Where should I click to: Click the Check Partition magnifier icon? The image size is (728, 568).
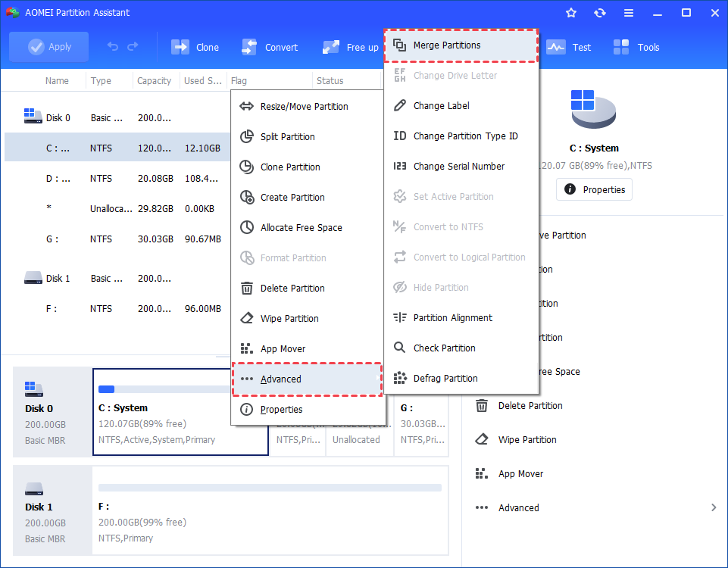(x=399, y=348)
